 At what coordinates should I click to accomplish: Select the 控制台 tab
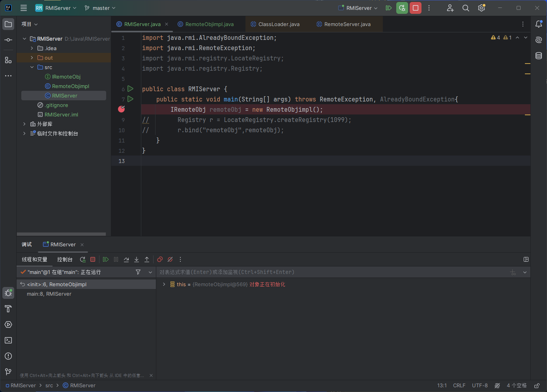pos(65,259)
